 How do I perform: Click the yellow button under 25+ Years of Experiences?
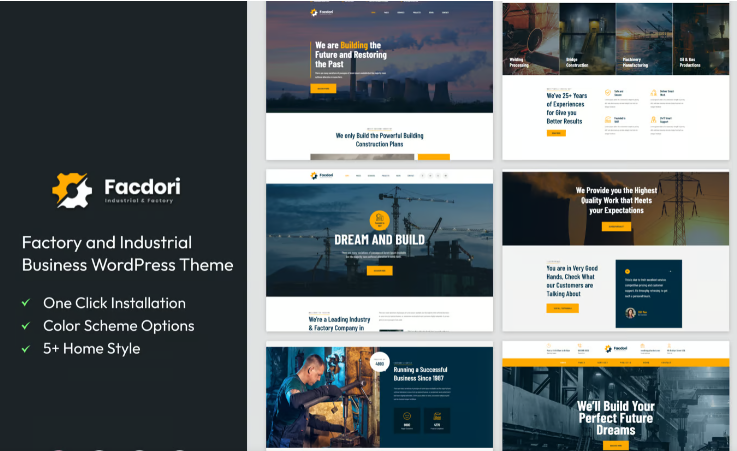(556, 133)
